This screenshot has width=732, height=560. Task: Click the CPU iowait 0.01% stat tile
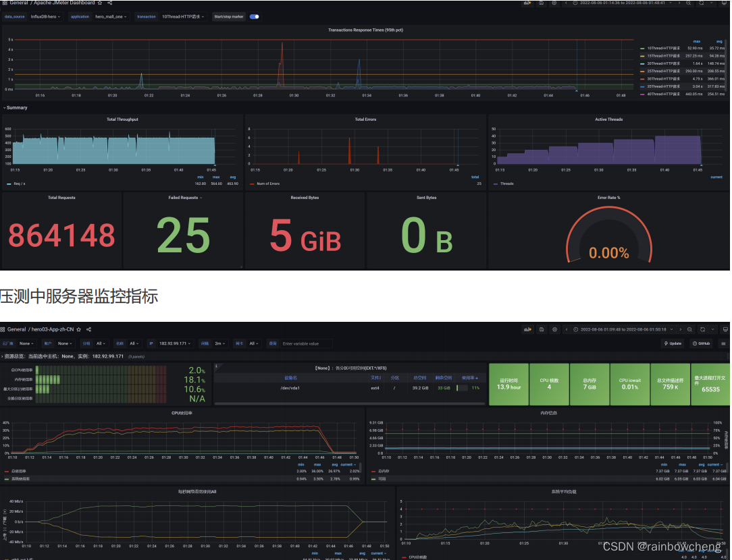(630, 384)
